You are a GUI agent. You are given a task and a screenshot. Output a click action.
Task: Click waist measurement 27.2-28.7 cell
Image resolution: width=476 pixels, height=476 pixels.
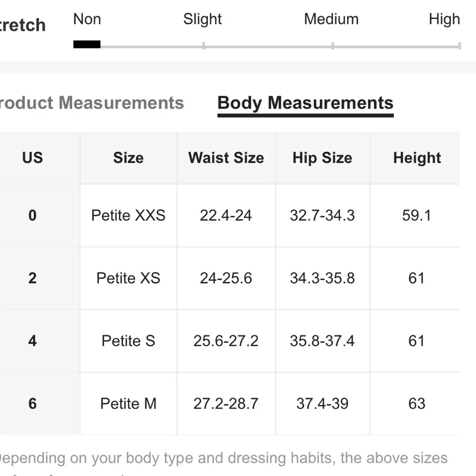[226, 404]
